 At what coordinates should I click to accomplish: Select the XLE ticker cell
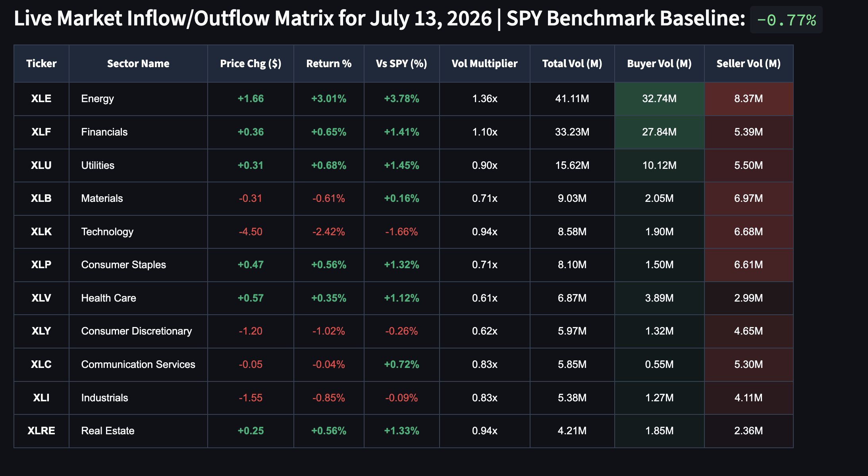41,99
